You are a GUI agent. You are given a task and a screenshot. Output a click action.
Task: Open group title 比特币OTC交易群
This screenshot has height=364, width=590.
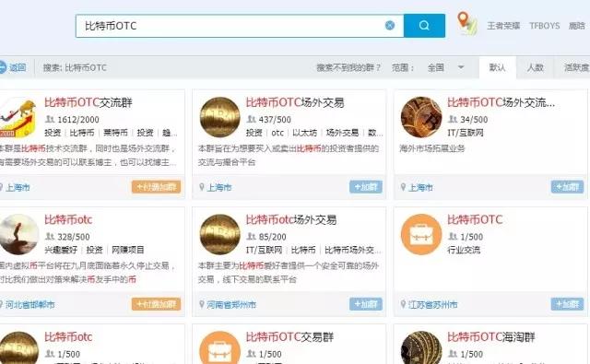pos(289,337)
